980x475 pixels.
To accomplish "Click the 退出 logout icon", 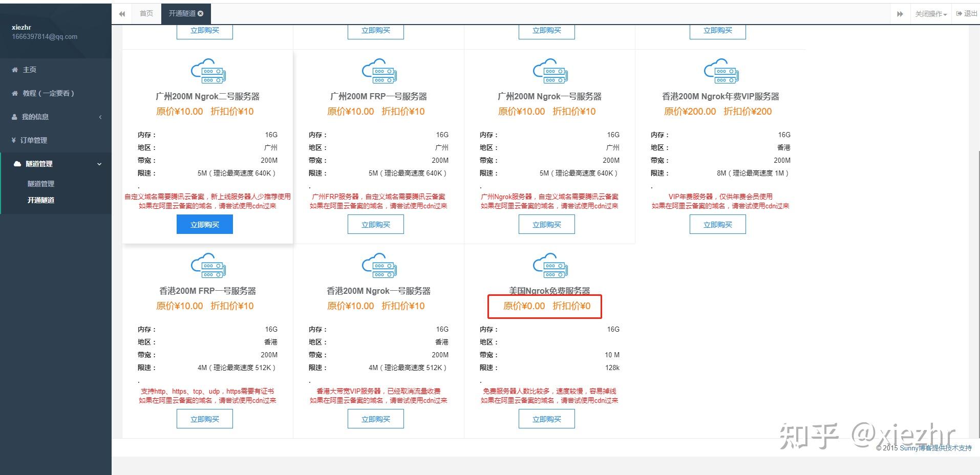I will click(x=958, y=13).
